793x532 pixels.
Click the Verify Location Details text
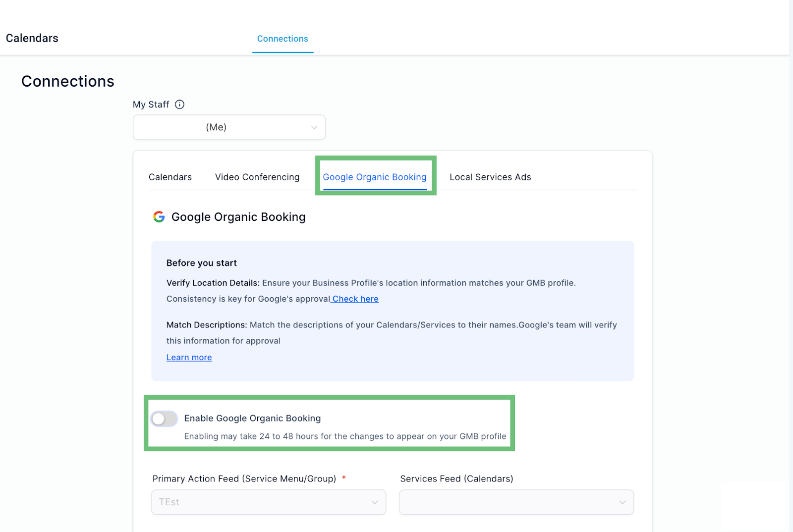click(213, 283)
